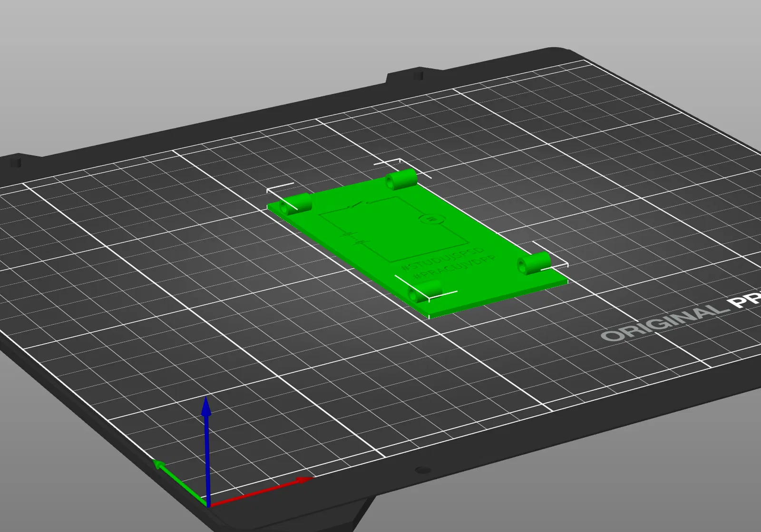
Task: Select the green plate model on the bed
Action: tap(417, 243)
